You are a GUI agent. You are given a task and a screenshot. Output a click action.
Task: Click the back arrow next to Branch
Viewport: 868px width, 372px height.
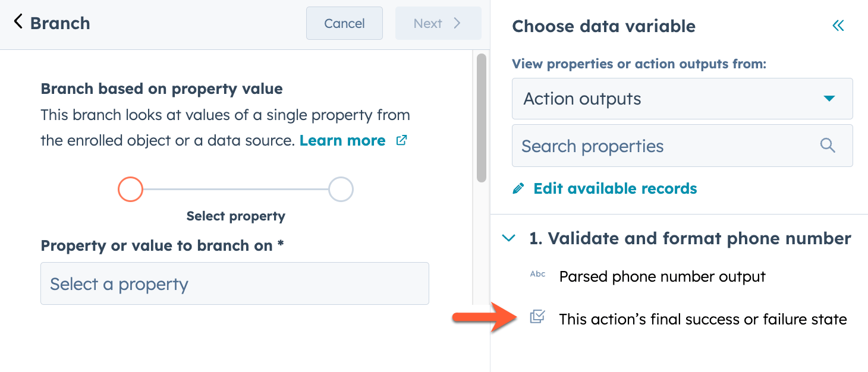[x=18, y=23]
